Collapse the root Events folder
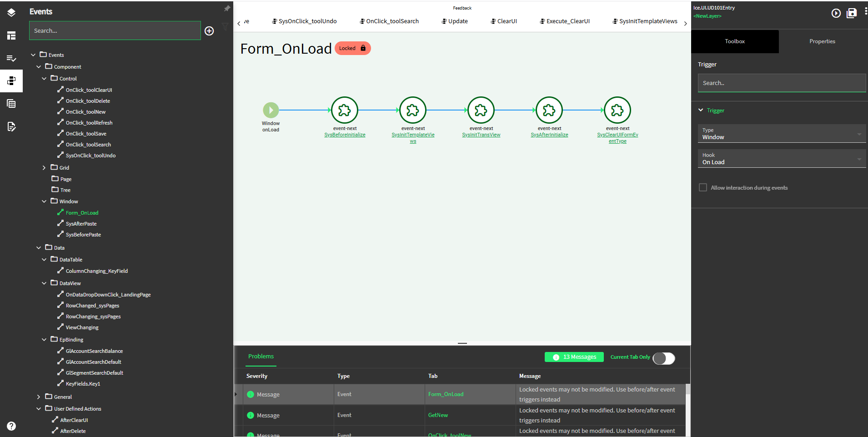 pyautogui.click(x=33, y=55)
